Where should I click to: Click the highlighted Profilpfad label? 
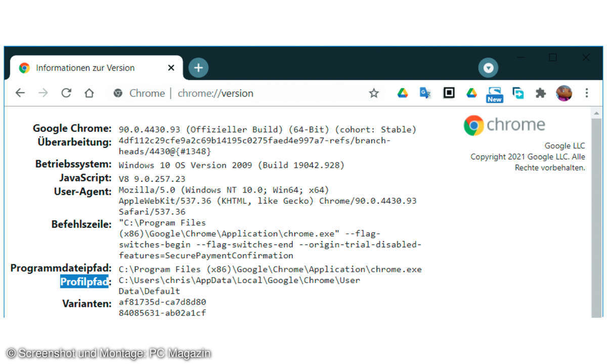point(84,282)
